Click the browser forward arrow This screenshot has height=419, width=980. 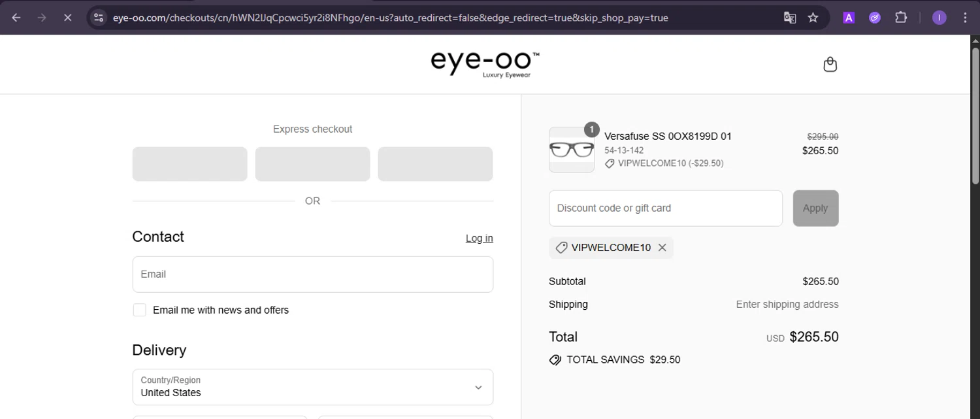pyautogui.click(x=42, y=18)
